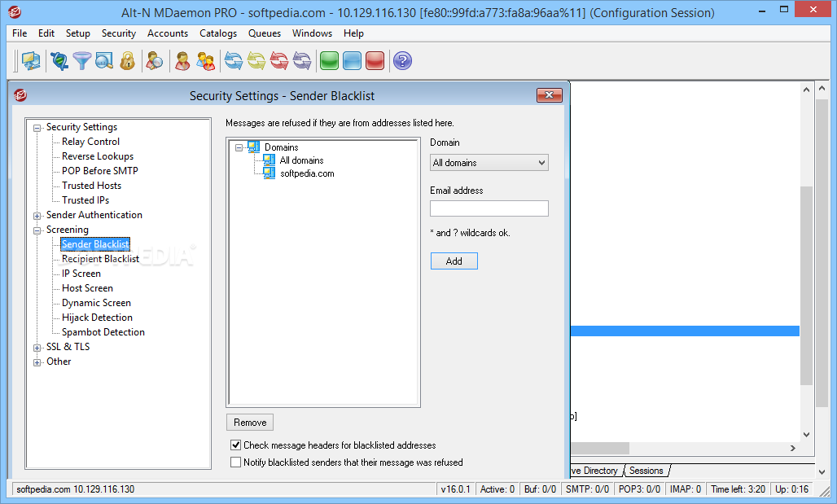Select IP Screen in the tree
The image size is (837, 504).
(81, 274)
